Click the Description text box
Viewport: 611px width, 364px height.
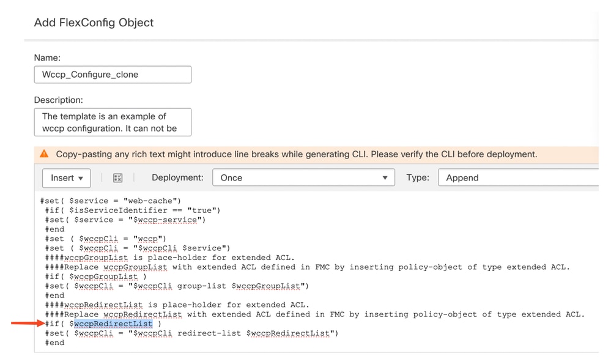[x=113, y=122]
